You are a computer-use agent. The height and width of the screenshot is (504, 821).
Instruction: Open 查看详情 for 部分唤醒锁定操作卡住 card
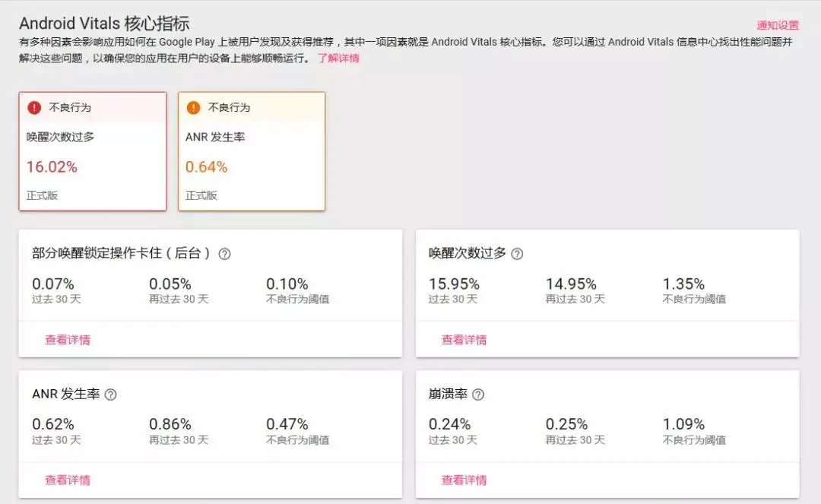point(68,340)
